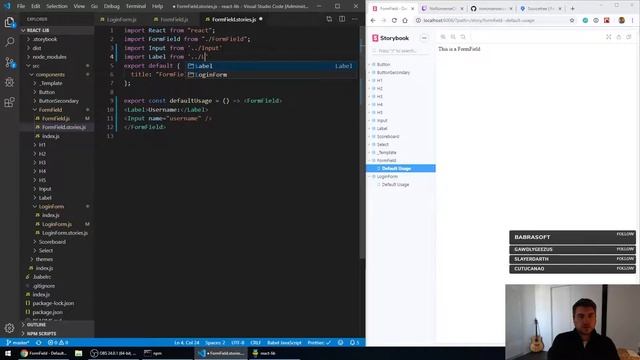Click the master branch indicator

click(x=18, y=342)
